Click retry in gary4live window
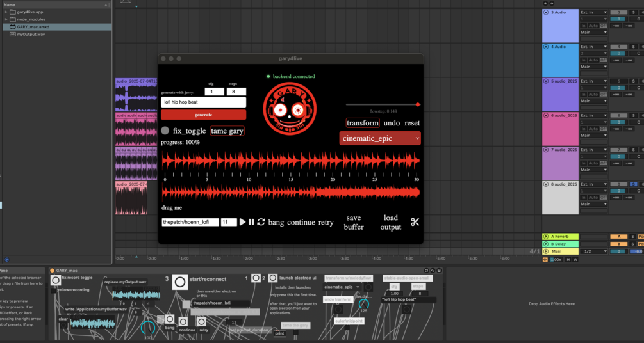 (x=326, y=222)
